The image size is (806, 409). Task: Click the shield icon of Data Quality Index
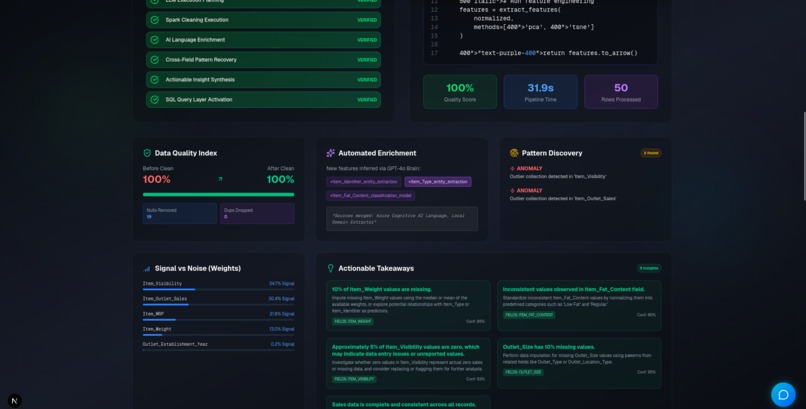(147, 153)
